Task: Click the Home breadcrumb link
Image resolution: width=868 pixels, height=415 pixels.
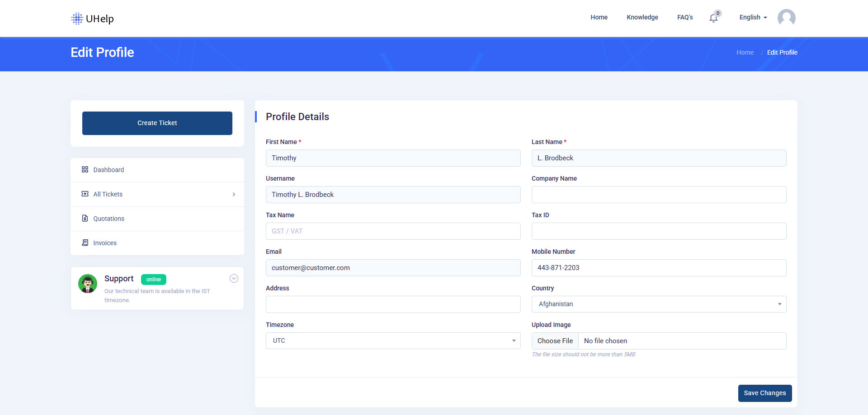Action: [x=745, y=52]
